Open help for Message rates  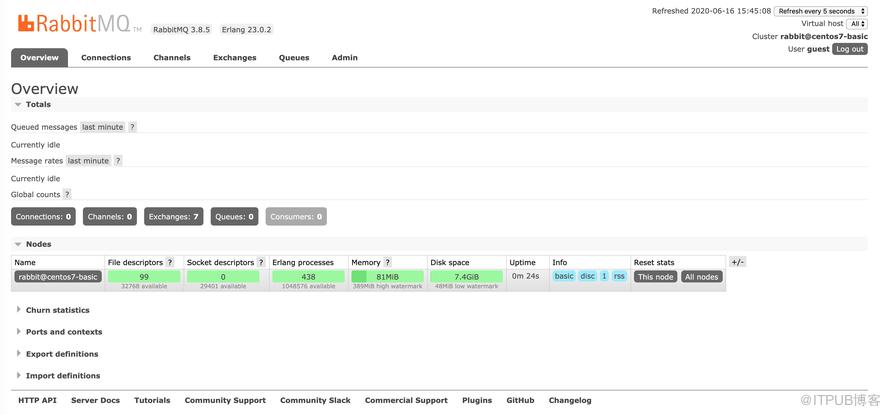117,161
